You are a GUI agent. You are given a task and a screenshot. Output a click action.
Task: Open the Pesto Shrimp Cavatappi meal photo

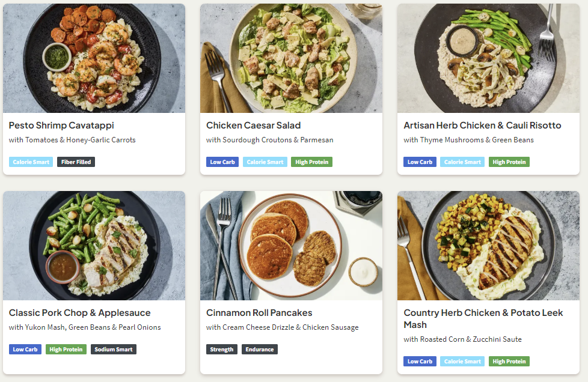coord(94,58)
